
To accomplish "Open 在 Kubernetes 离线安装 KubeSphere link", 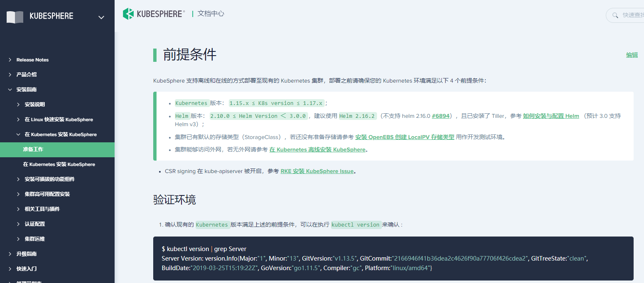I will pos(318,150).
